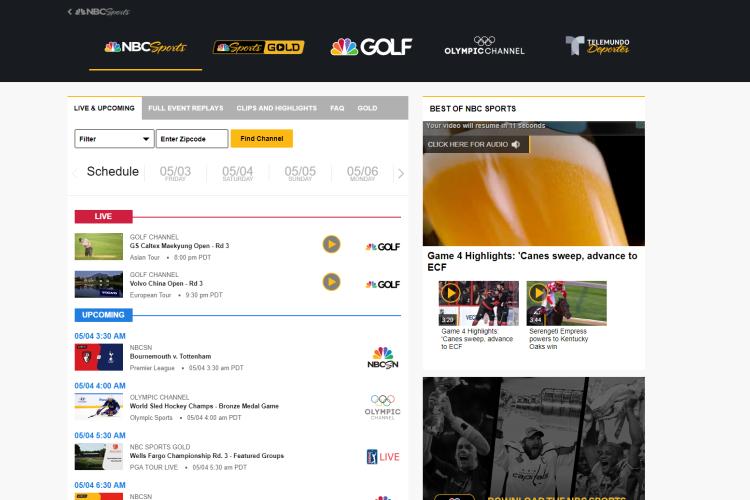Open the Telemundo Deportes logo
750x500 pixels.
[597, 46]
